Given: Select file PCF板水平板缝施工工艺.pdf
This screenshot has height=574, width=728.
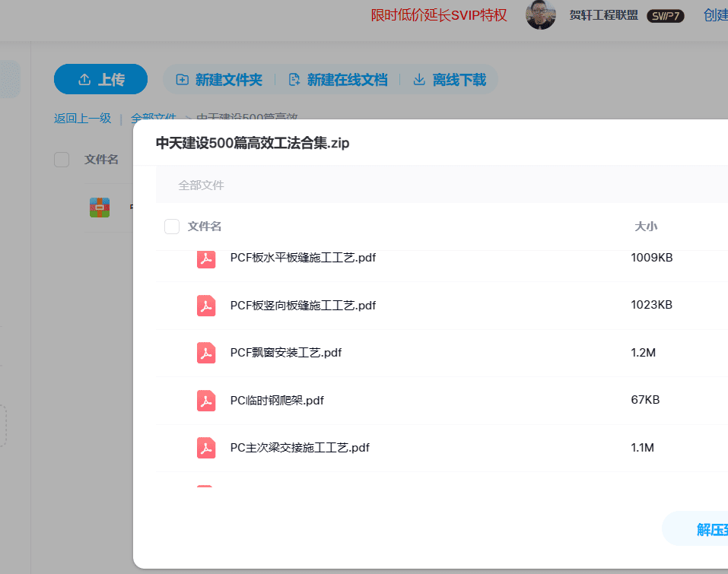Looking at the screenshot, I should pos(303,258).
